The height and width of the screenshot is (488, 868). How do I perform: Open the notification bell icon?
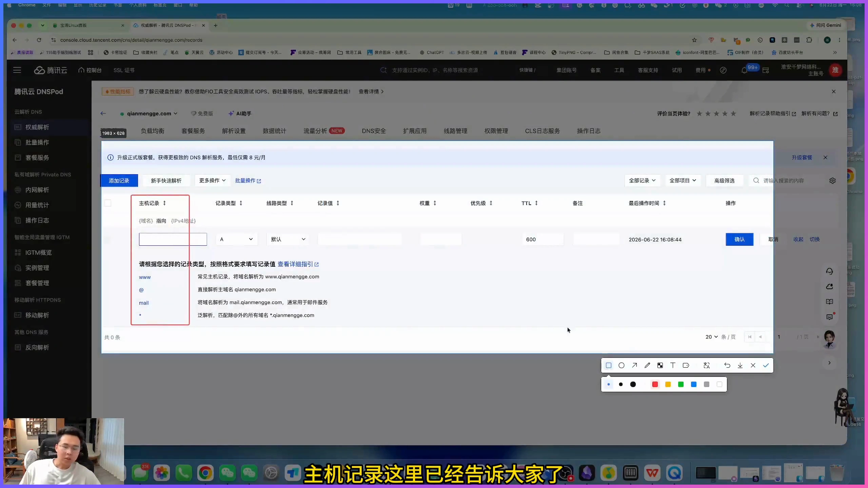coord(744,70)
